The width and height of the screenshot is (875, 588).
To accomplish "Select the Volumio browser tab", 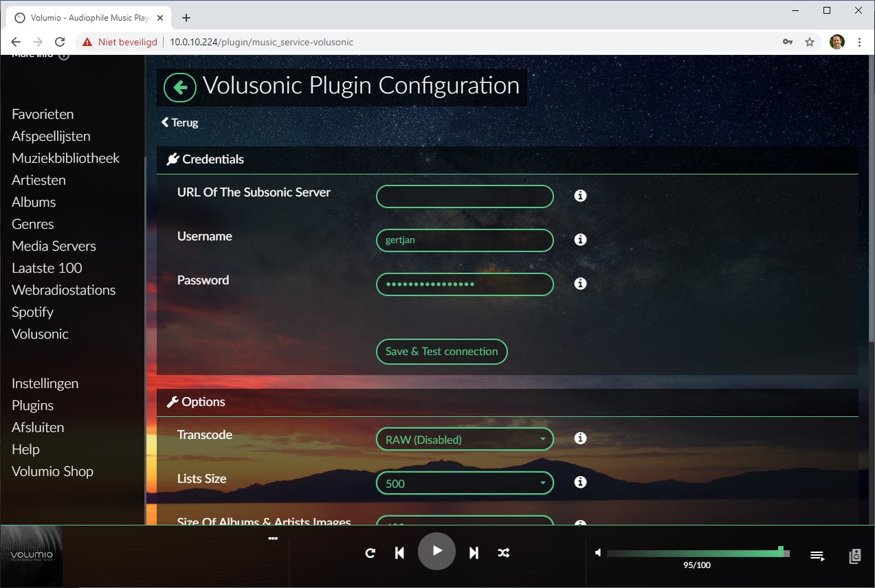I will pyautogui.click(x=89, y=18).
